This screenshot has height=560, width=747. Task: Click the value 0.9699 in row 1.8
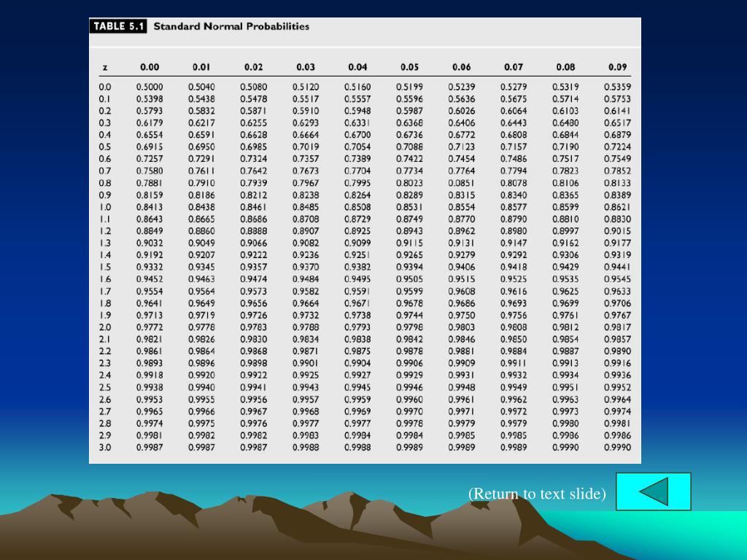coord(565,303)
